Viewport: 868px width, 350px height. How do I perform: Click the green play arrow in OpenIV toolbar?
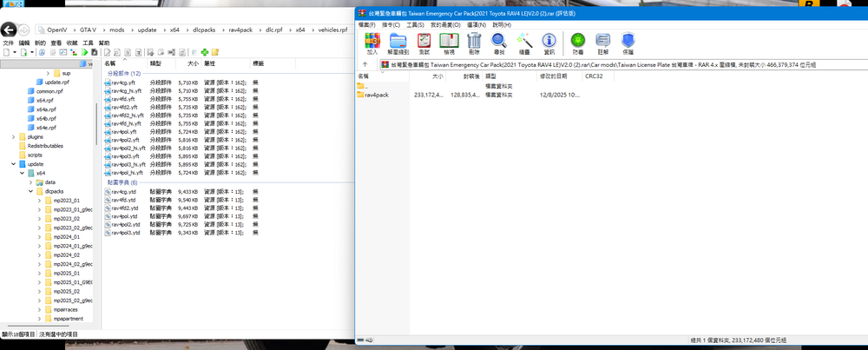pos(86,52)
